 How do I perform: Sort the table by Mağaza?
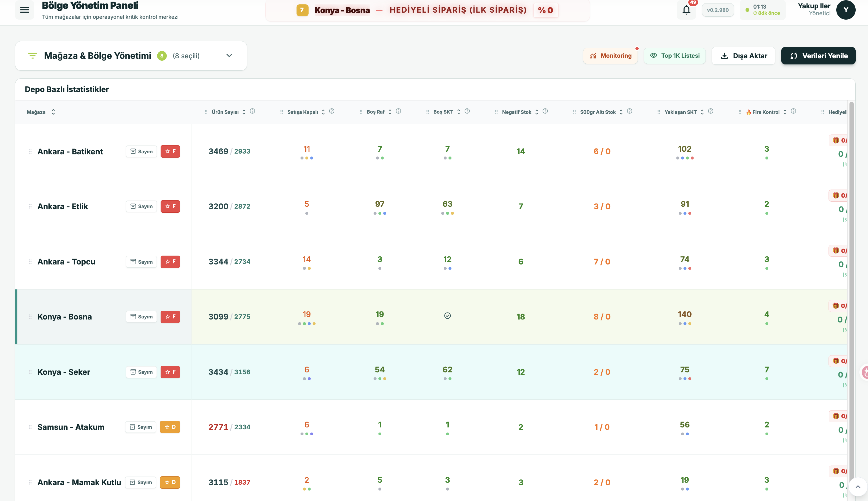pyautogui.click(x=53, y=112)
